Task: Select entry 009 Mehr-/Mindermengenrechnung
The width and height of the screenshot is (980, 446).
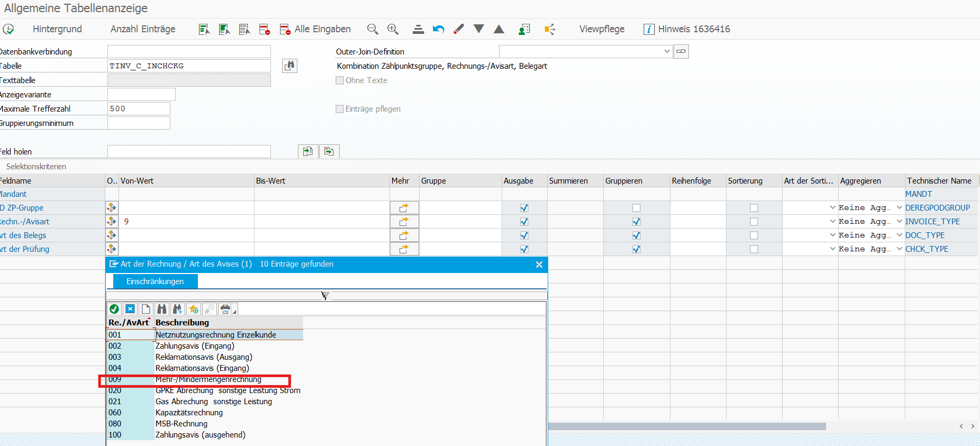Action: (x=208, y=380)
